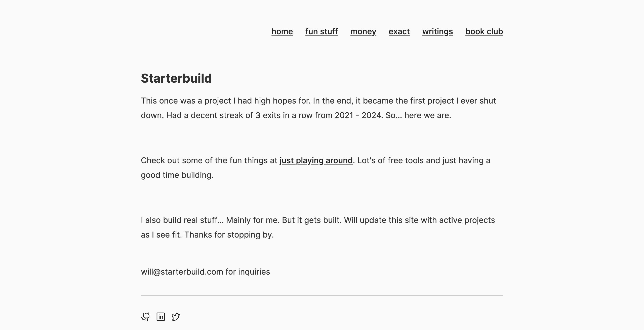This screenshot has height=330, width=644.
Task: Visit the book club page
Action: (484, 31)
